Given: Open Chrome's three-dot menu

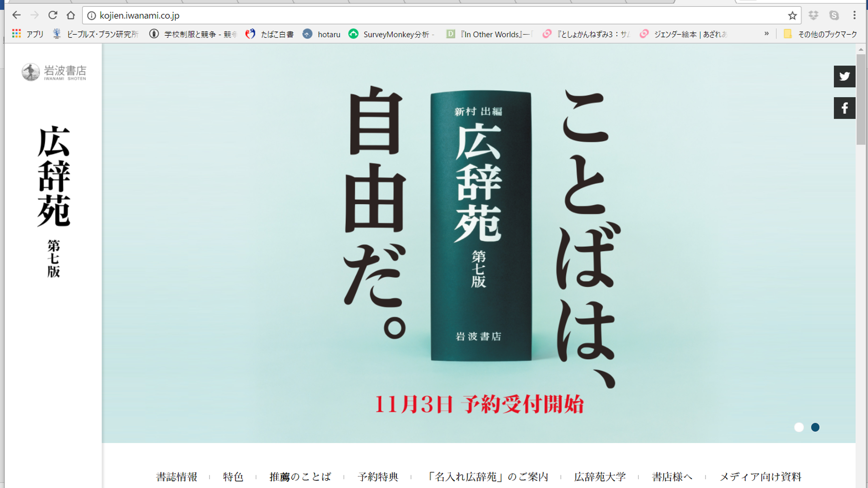Looking at the screenshot, I should pyautogui.click(x=854, y=16).
